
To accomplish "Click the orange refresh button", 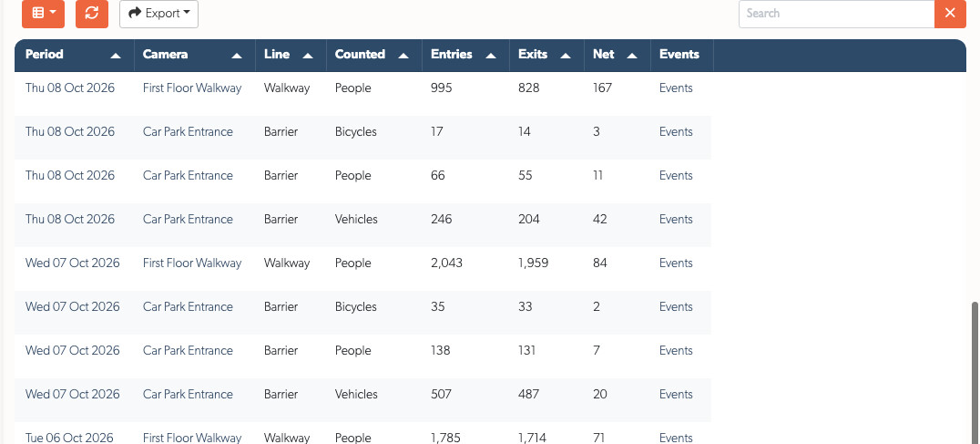I will click(92, 13).
